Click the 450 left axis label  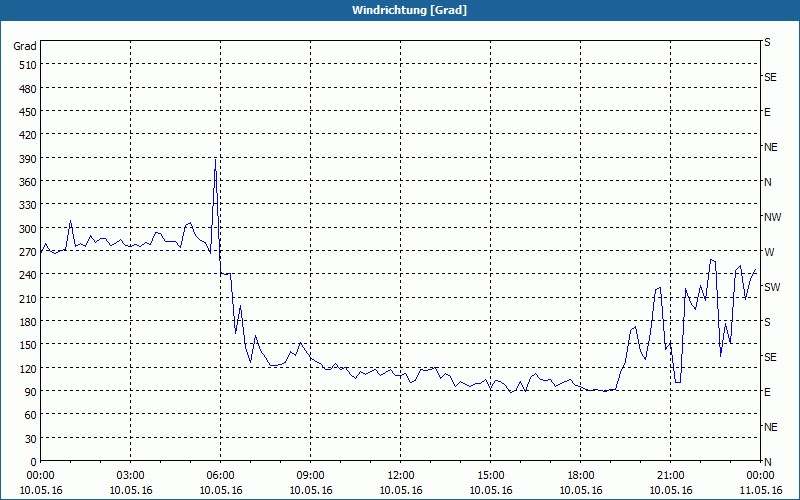point(28,112)
